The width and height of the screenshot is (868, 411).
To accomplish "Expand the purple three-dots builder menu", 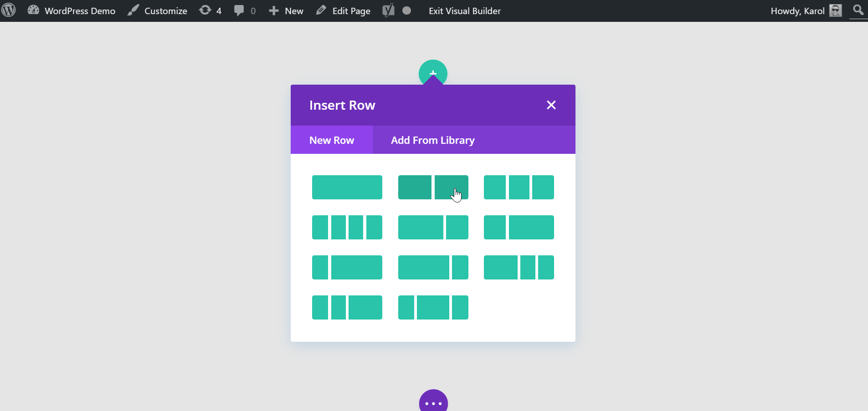I will pos(433,402).
